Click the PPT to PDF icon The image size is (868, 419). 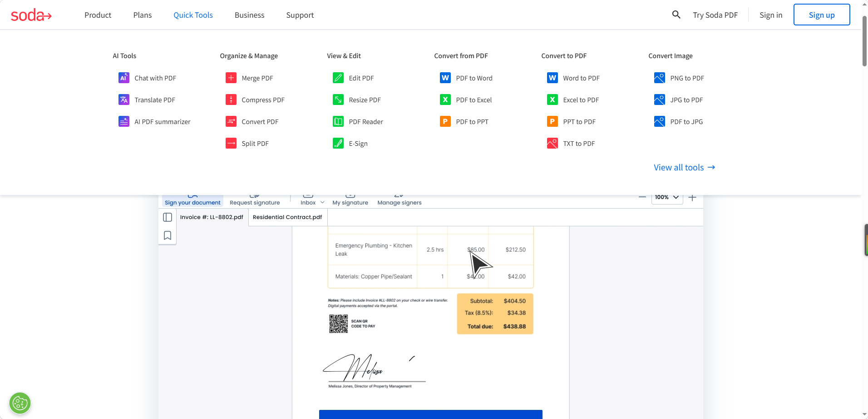(552, 121)
